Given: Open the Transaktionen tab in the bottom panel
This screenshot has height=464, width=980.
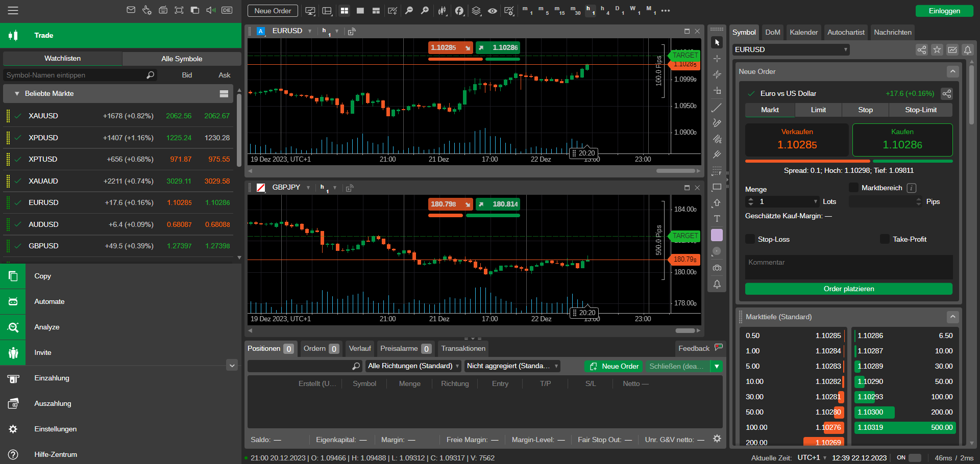Looking at the screenshot, I should [x=462, y=348].
